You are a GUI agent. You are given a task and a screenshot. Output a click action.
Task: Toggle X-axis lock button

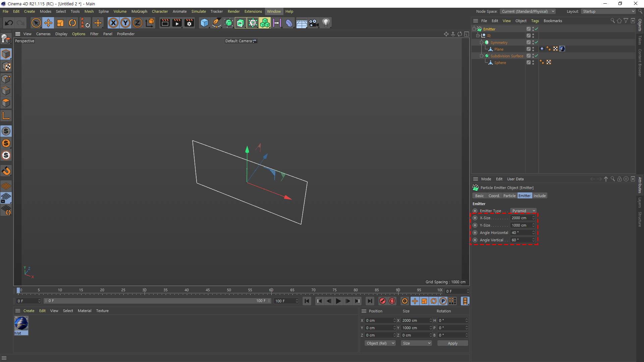[113, 23]
